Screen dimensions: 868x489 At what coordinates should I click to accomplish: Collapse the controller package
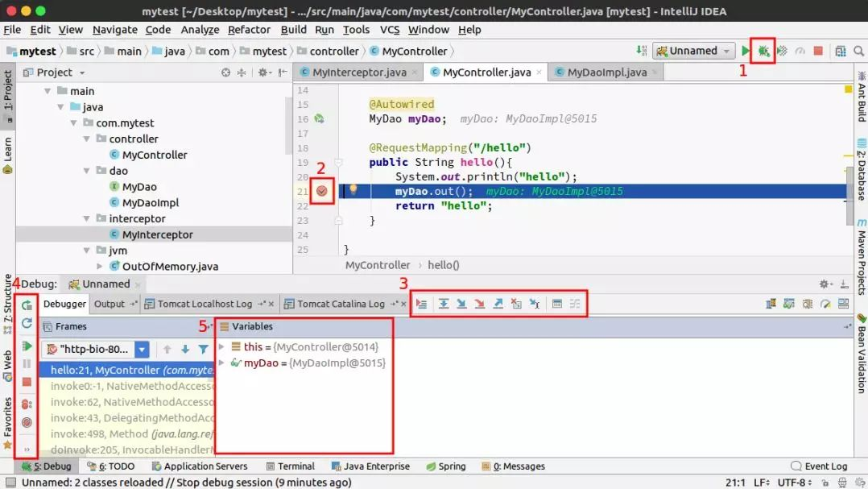pyautogui.click(x=87, y=139)
